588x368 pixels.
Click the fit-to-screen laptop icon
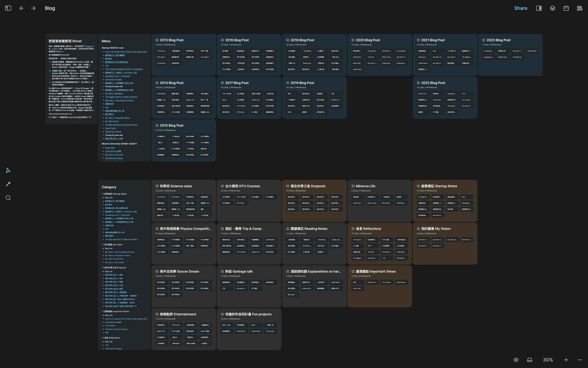(529, 360)
